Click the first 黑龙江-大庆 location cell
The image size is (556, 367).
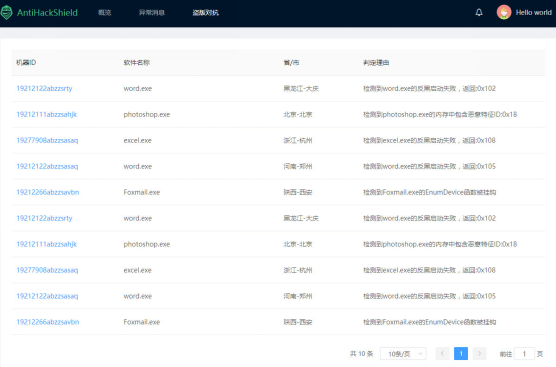[x=301, y=88]
